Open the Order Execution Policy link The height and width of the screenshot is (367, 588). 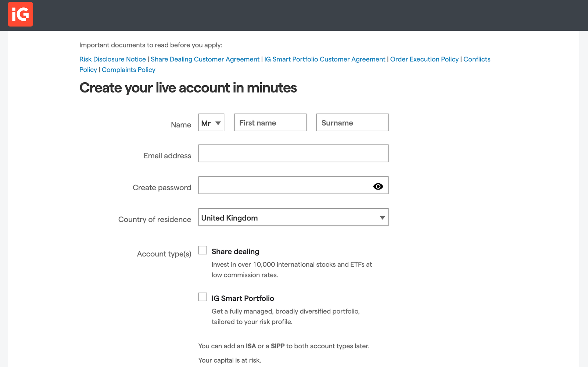coord(424,59)
